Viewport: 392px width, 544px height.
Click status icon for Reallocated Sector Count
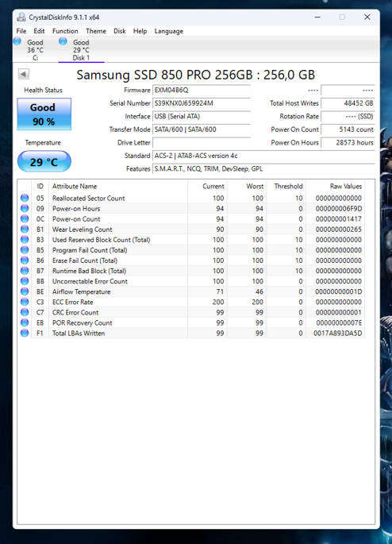25,198
